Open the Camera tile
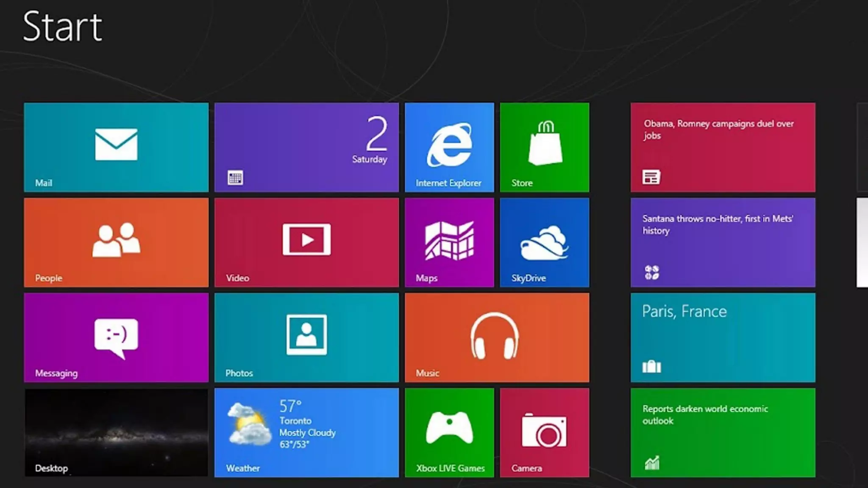 [x=545, y=433]
